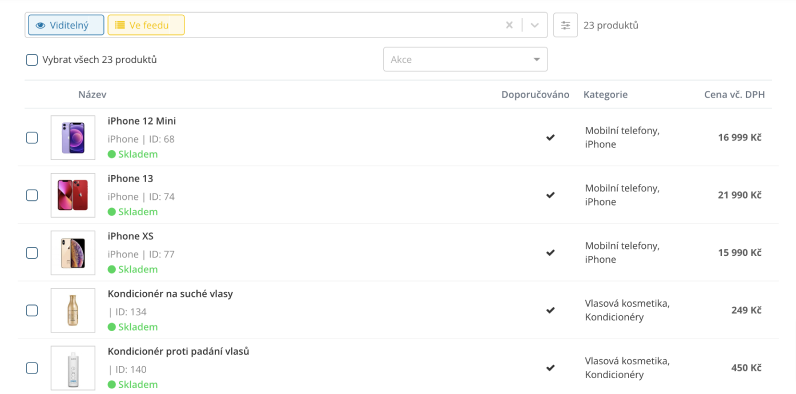Click the 'iPhone | ID: 68' text
Image resolution: width=796 pixels, height=394 pixels.
pyautogui.click(x=141, y=139)
